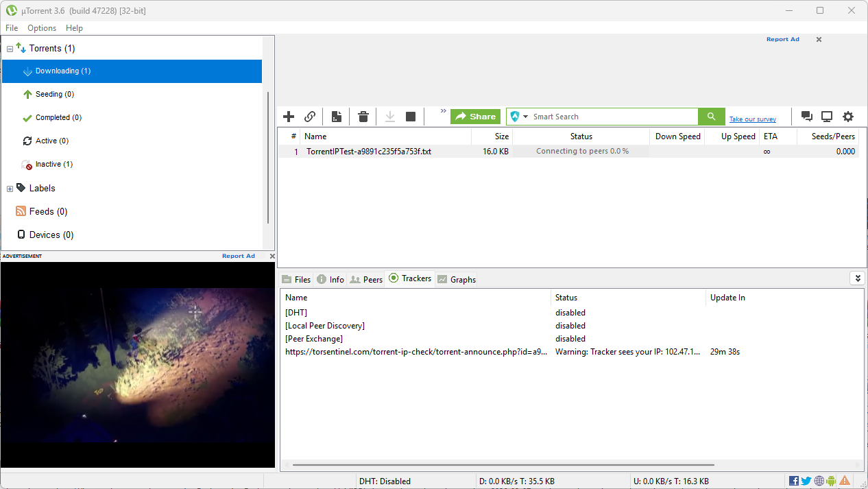The image size is (868, 489).
Task: Open the Smart Search engine dropdown
Action: click(x=525, y=116)
